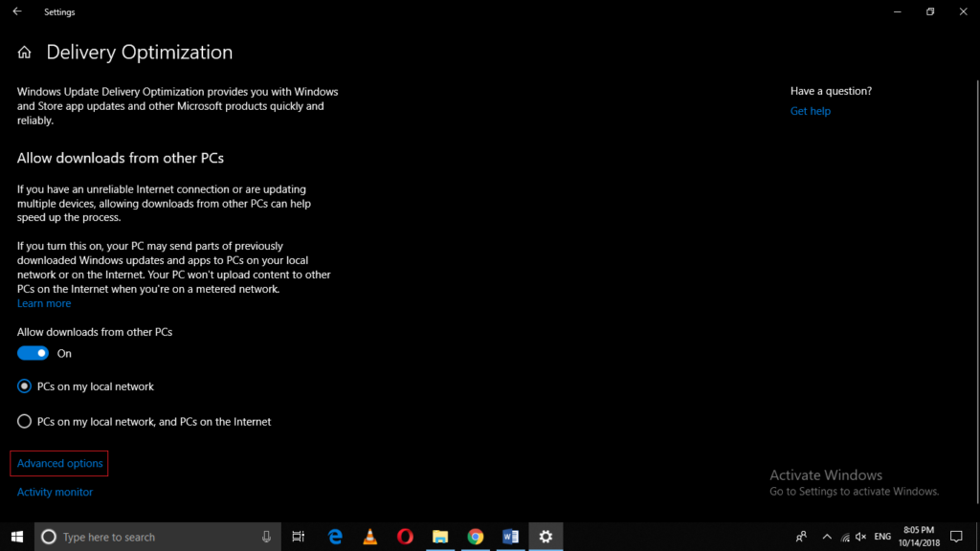
Task: Open Task View from the taskbar
Action: pyautogui.click(x=299, y=537)
